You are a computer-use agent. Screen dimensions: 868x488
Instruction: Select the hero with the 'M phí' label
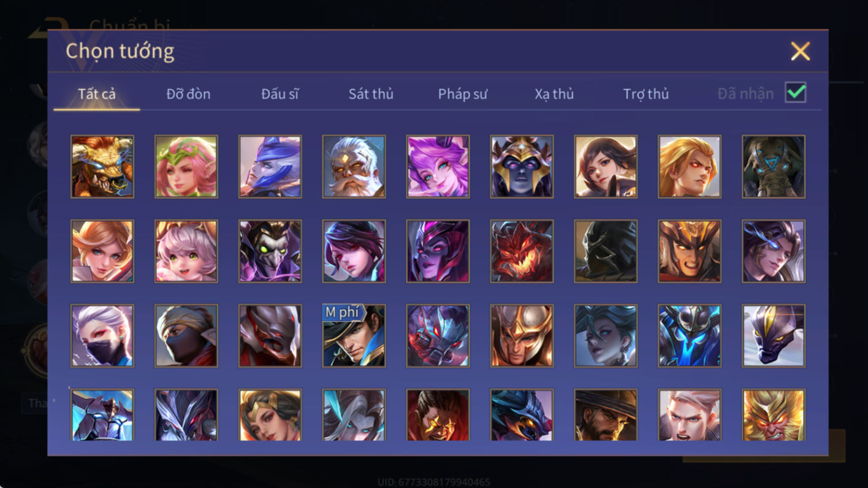(x=354, y=336)
